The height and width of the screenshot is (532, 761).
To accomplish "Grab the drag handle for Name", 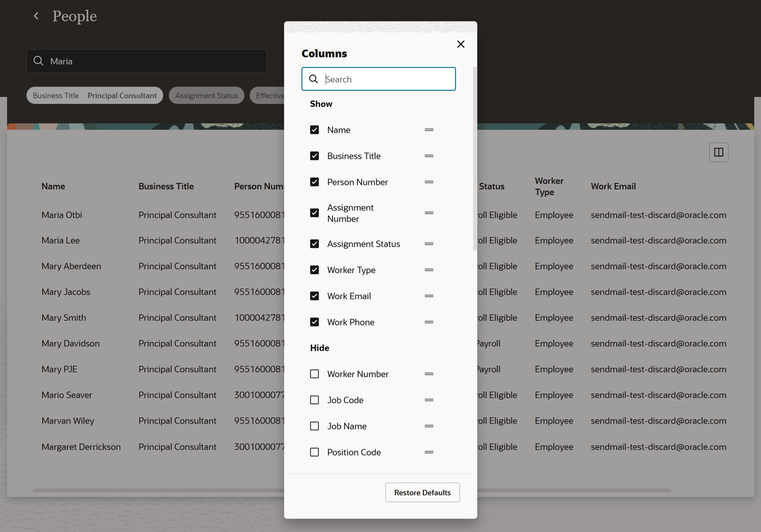I will (x=429, y=129).
